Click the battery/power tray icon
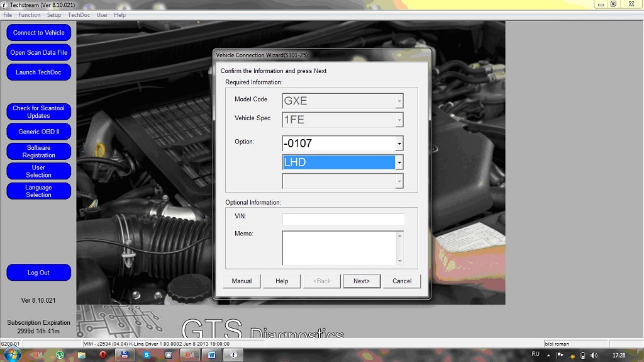 point(583,355)
